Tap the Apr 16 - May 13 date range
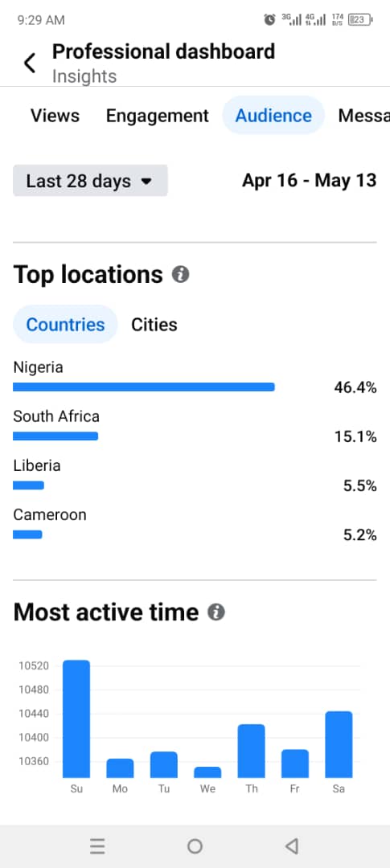 pyautogui.click(x=309, y=181)
